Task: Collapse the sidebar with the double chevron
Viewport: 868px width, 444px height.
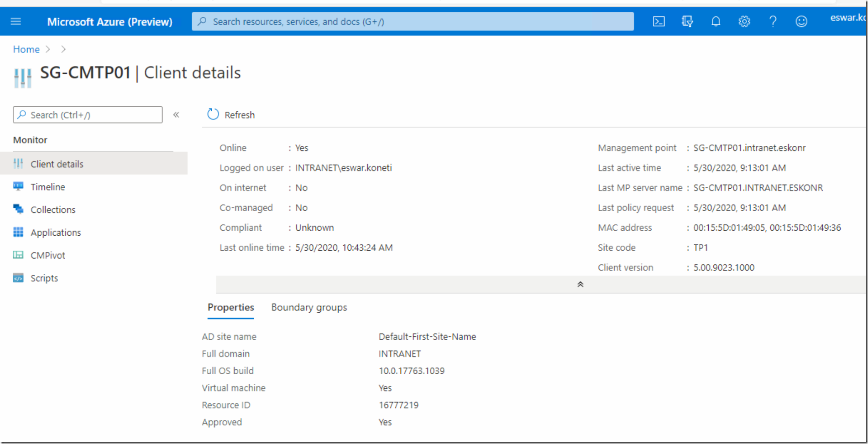Action: [176, 115]
